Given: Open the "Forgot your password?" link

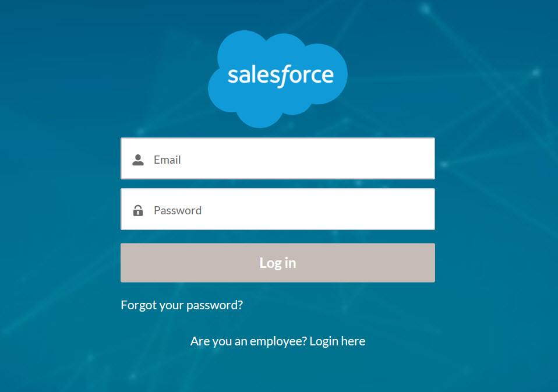Looking at the screenshot, I should (182, 305).
